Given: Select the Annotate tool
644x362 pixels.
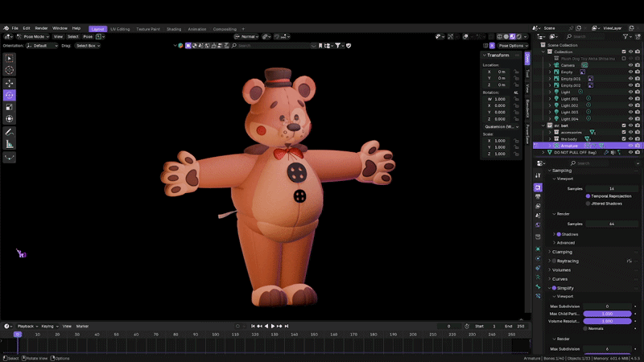Looking at the screenshot, I should coord(10,132).
